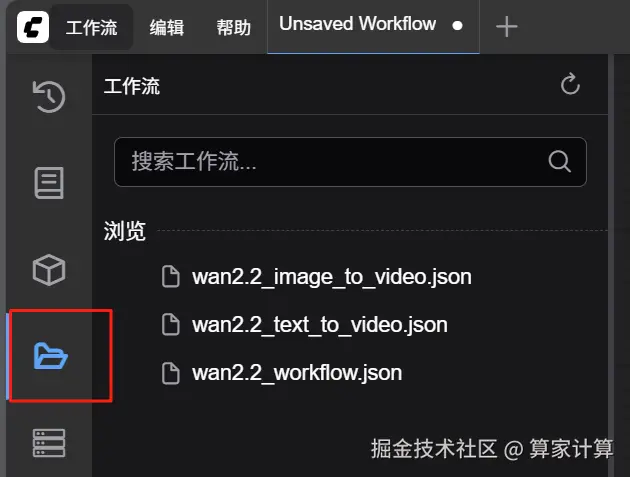The height and width of the screenshot is (477, 630).
Task: Open the queue history sidebar icon
Action: [49, 96]
